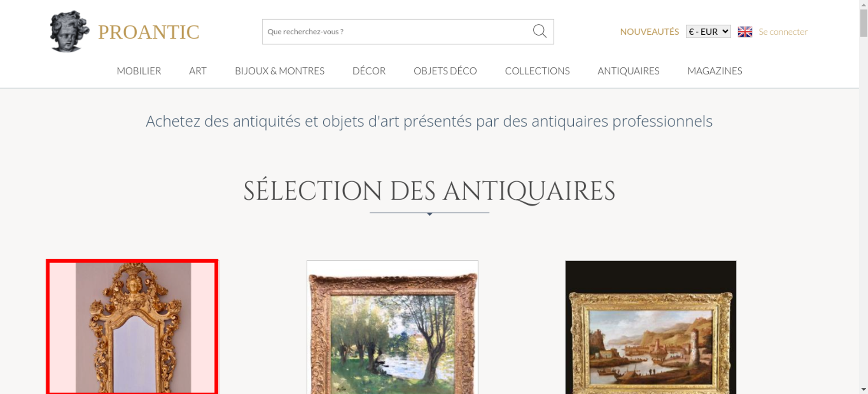This screenshot has width=868, height=394.
Task: Open the ANTIQUAIRES menu
Action: [x=628, y=71]
